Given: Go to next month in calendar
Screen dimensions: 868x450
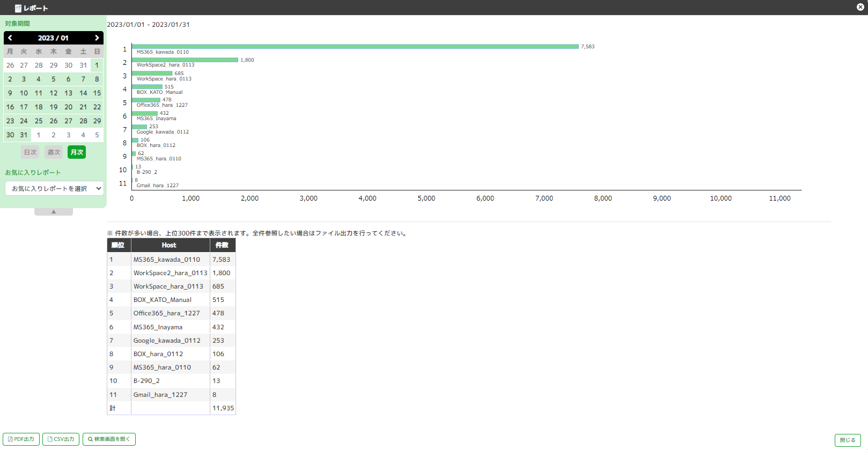Looking at the screenshot, I should [x=97, y=38].
